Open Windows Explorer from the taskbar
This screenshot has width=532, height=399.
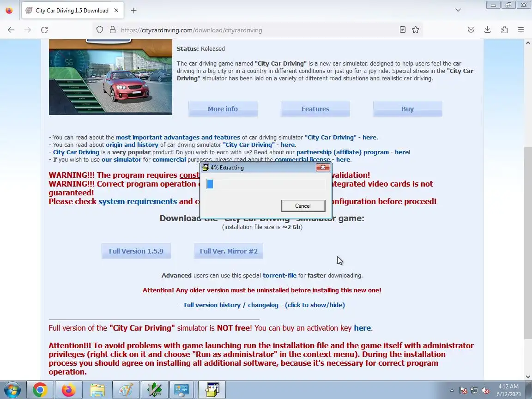[x=97, y=390]
